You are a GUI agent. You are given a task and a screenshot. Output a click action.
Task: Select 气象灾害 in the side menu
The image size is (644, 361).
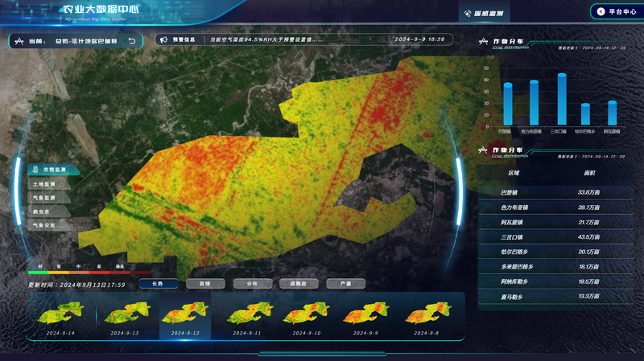pyautogui.click(x=49, y=225)
